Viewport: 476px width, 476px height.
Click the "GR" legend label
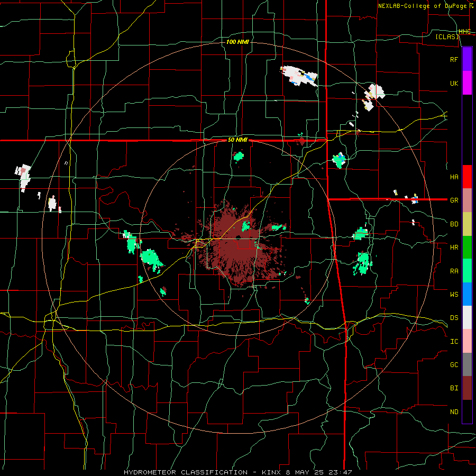click(x=454, y=200)
